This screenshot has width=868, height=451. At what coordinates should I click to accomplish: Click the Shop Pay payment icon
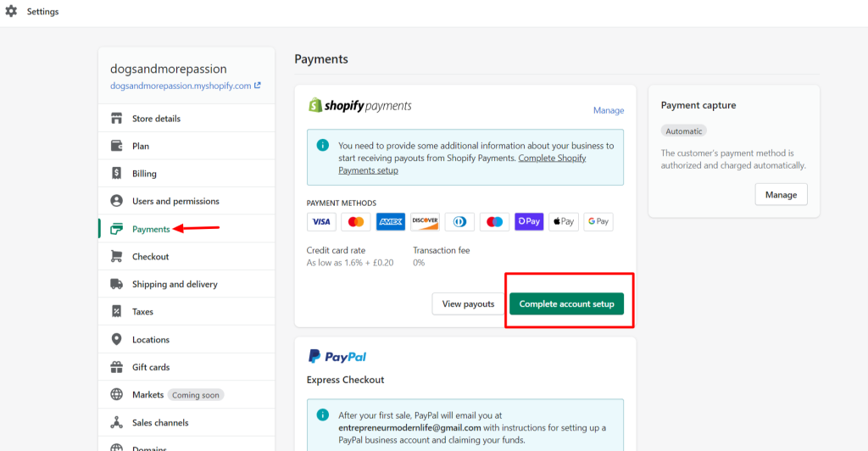529,222
